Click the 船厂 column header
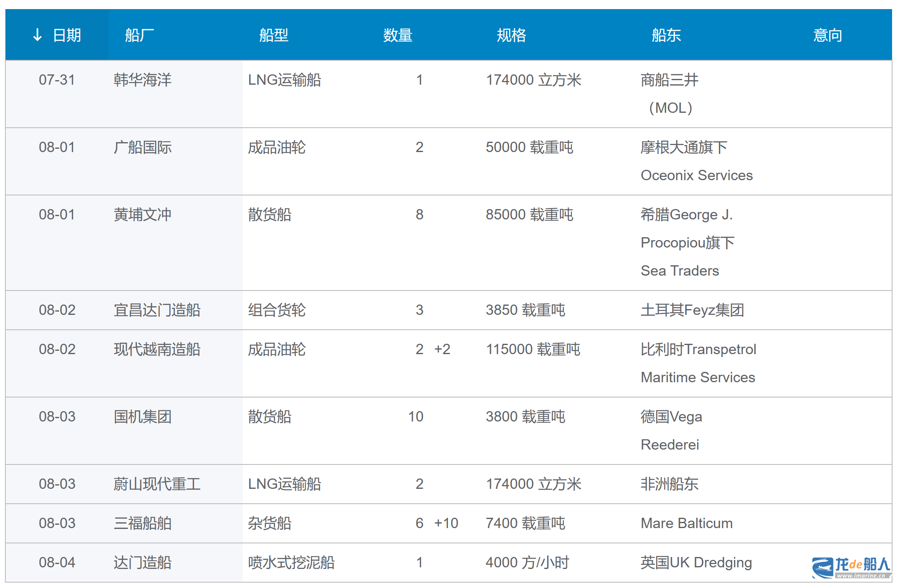The image size is (902, 588). [x=140, y=35]
